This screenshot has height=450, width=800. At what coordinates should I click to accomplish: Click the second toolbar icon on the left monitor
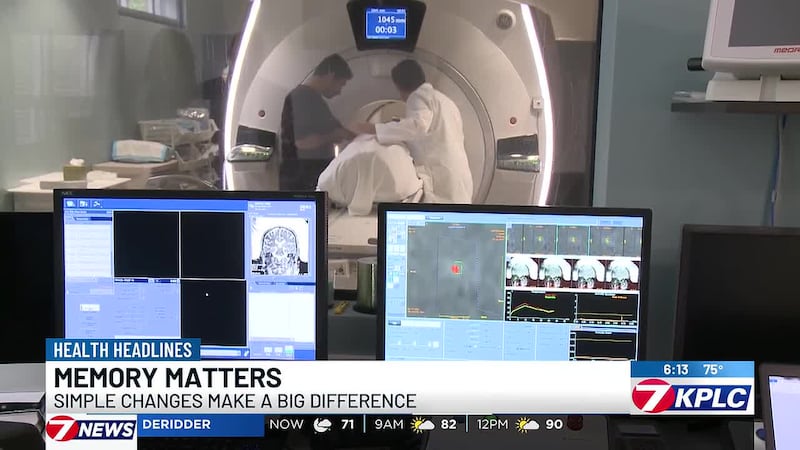click(84, 204)
